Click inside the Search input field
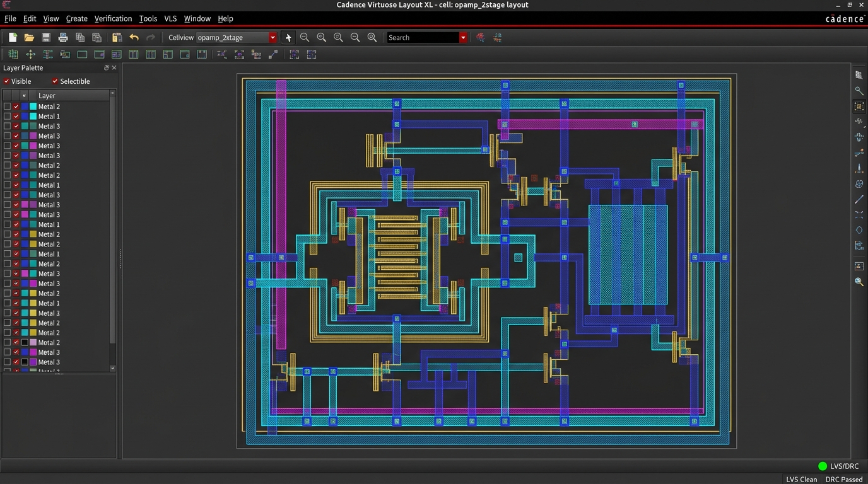Image resolution: width=868 pixels, height=484 pixels. point(423,38)
